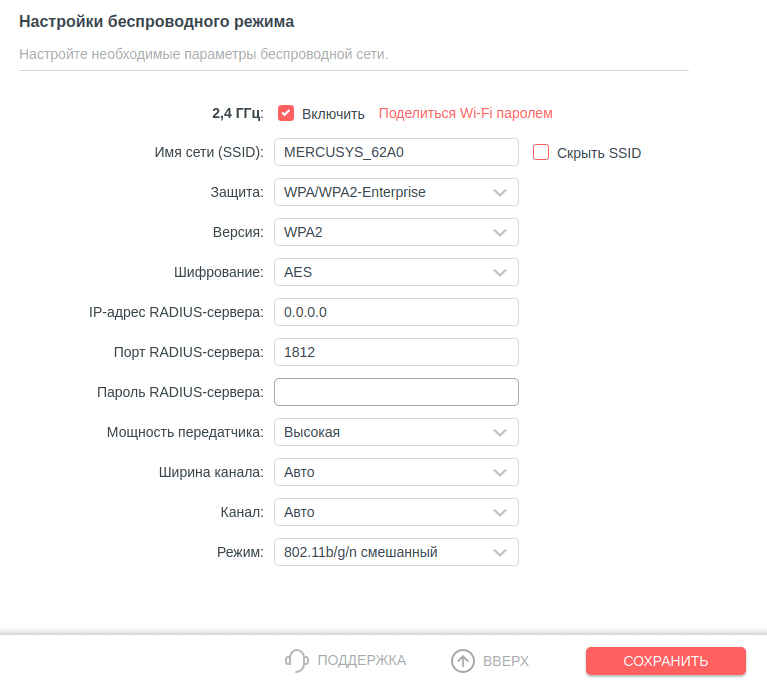Focus the IP-адрес RADIUS-сервера field
The height and width of the screenshot is (680, 767).
[396, 312]
